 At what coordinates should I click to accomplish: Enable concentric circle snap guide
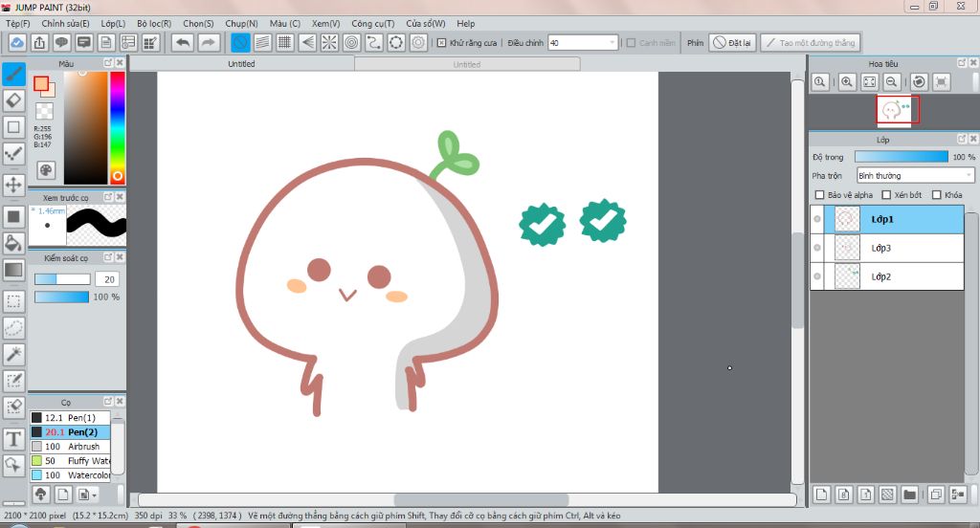click(x=352, y=42)
